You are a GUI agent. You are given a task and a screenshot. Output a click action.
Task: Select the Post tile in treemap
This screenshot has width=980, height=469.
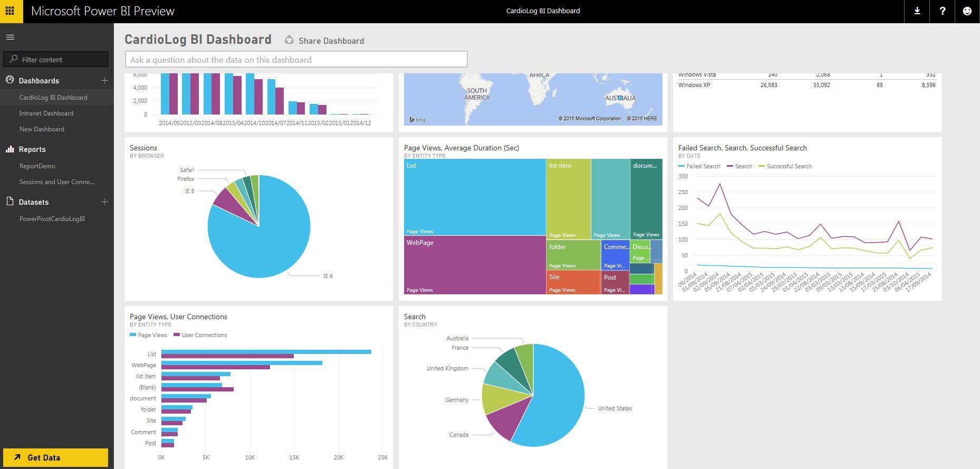pos(615,282)
